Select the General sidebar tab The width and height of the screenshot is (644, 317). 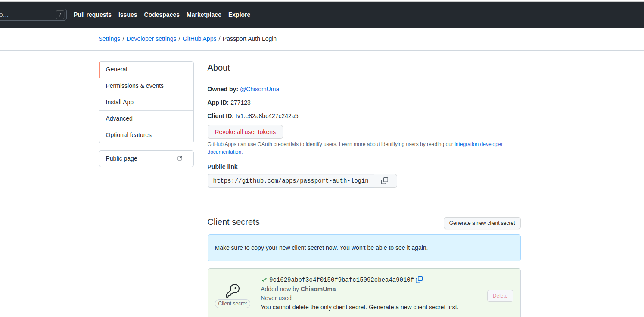pyautogui.click(x=146, y=69)
